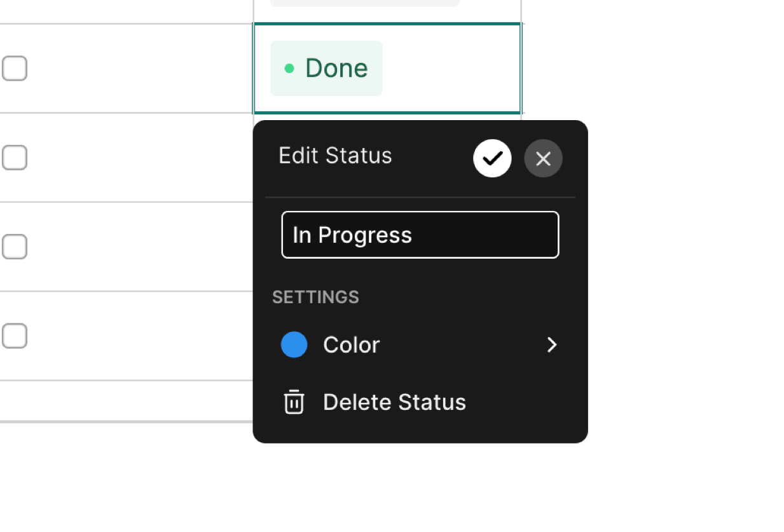Click the Edit Status popup title

click(335, 156)
